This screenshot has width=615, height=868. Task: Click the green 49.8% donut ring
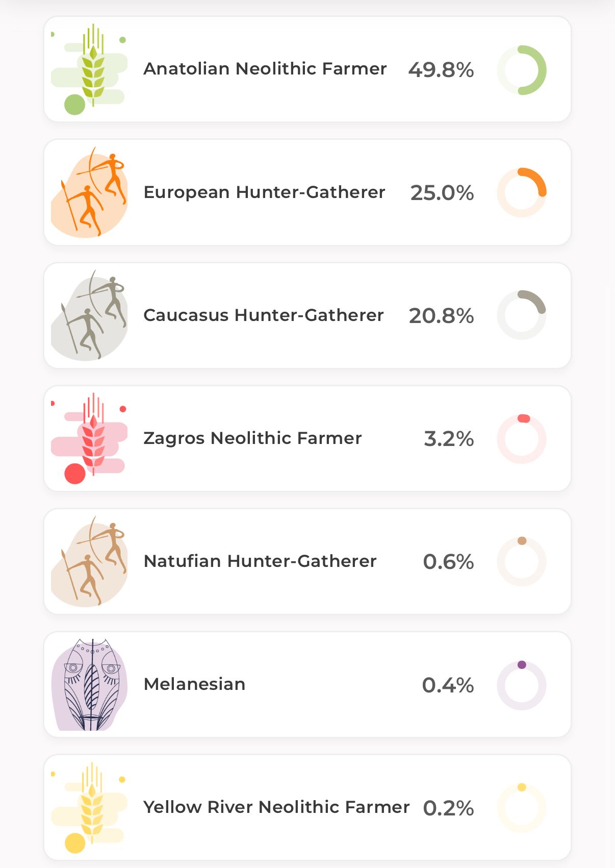(x=522, y=70)
